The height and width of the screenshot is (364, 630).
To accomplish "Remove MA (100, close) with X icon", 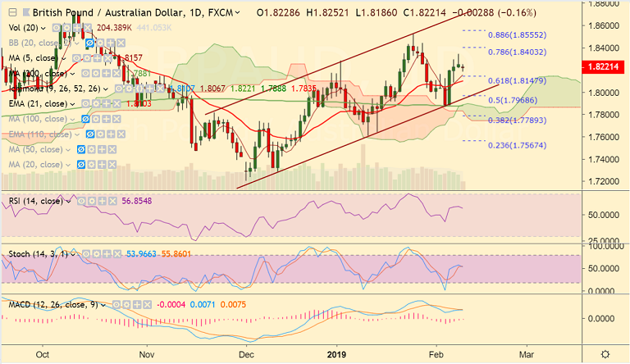I will pos(116,119).
